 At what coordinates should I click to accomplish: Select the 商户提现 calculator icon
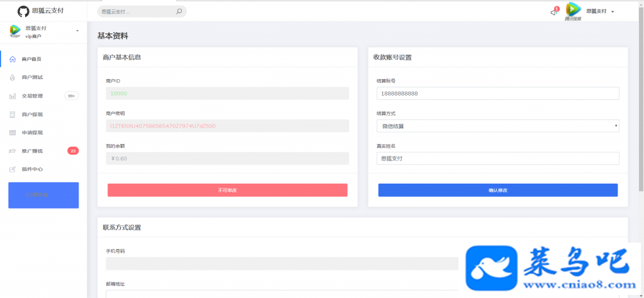[x=13, y=114]
